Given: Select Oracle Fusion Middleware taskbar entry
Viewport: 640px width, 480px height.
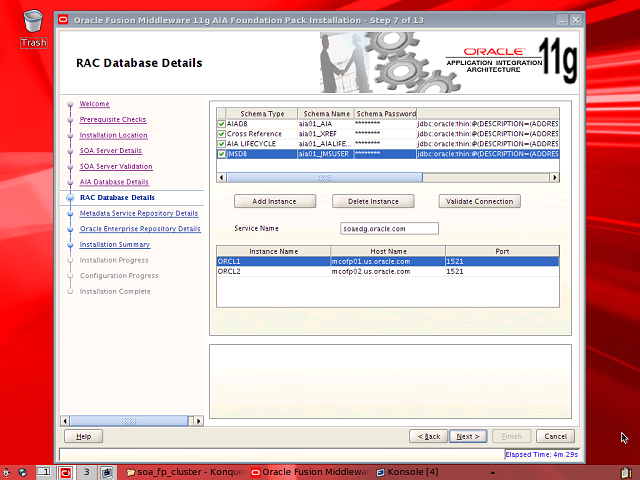Looking at the screenshot, I should click(x=309, y=471).
